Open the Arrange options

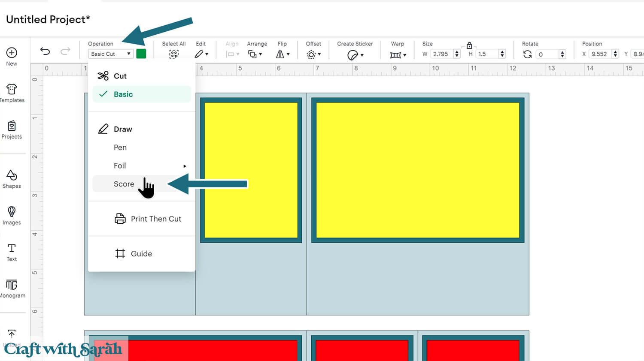[x=255, y=54]
